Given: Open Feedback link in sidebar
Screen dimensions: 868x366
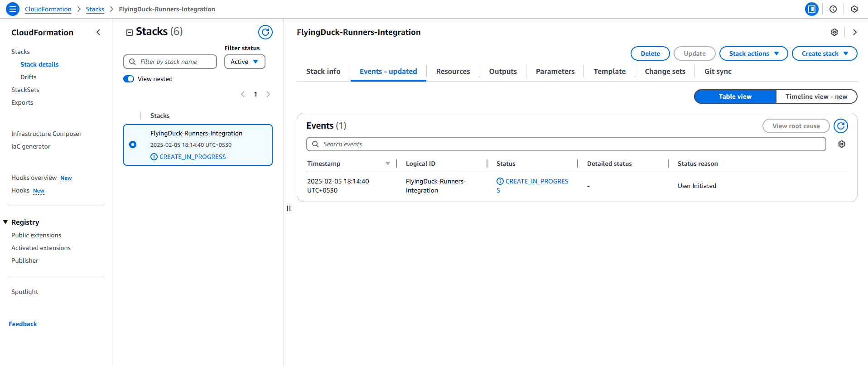Looking at the screenshot, I should coord(23,324).
